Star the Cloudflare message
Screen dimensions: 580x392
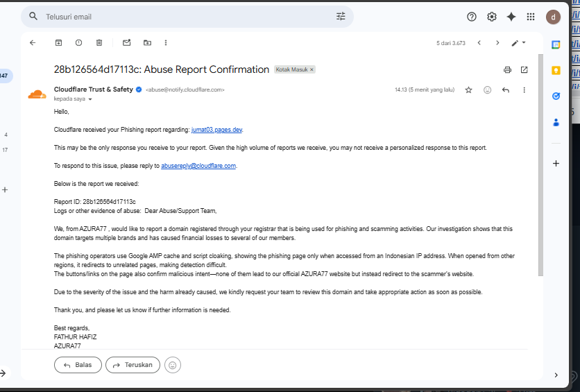(x=469, y=90)
